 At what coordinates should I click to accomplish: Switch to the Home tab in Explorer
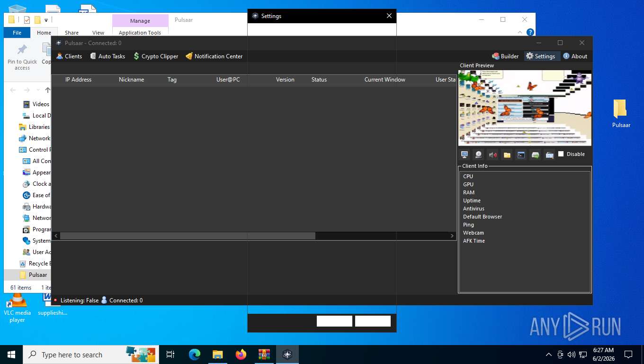(44, 33)
